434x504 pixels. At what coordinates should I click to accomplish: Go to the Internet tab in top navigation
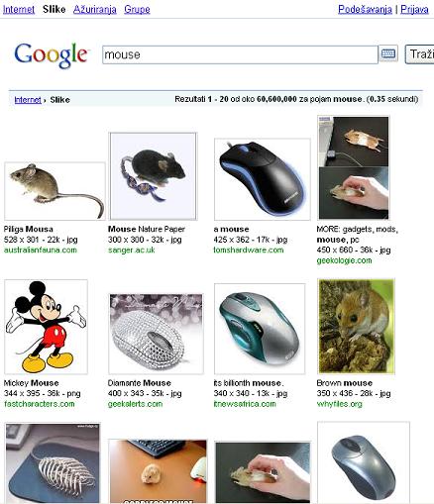click(19, 9)
